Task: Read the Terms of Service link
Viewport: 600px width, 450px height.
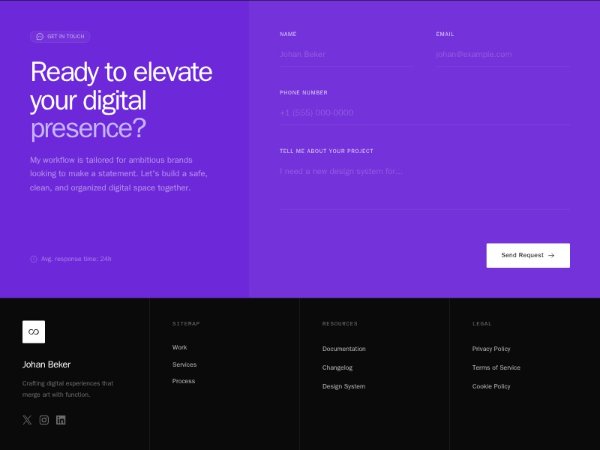Action: (496, 367)
